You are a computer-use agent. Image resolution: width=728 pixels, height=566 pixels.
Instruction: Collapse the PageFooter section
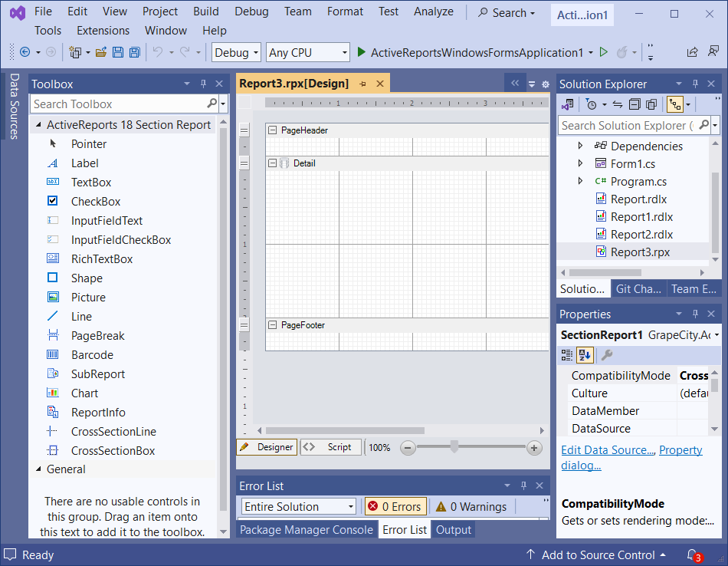click(273, 325)
